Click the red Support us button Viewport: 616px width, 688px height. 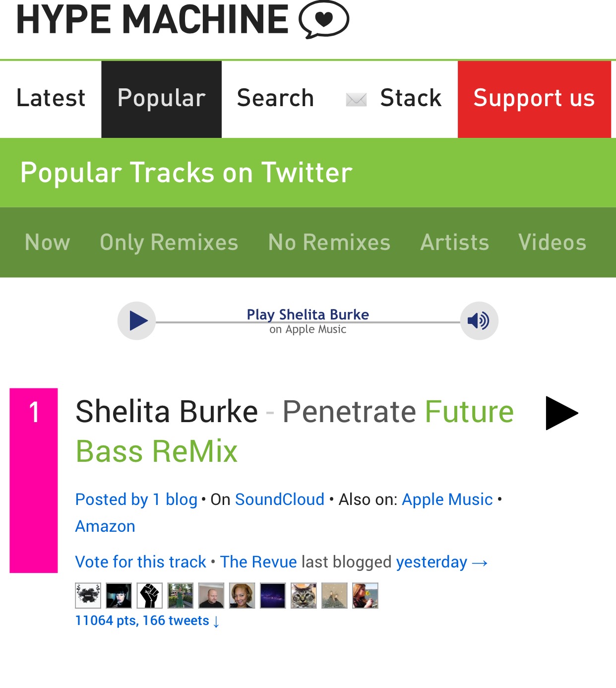[534, 99]
